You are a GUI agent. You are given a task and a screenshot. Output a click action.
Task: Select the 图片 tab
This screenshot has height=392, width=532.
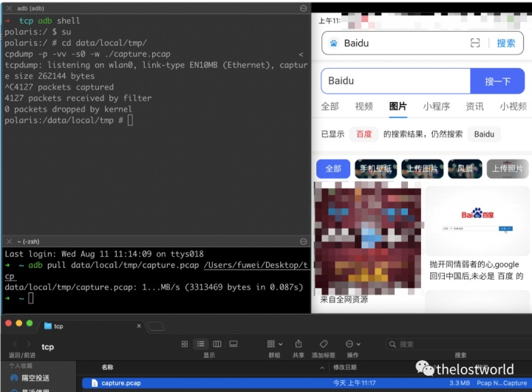coord(398,106)
